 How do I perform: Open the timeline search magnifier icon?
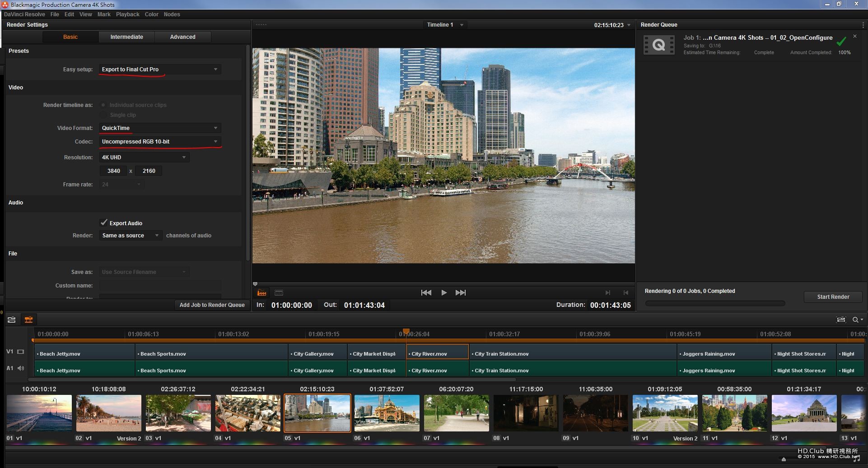(x=855, y=320)
